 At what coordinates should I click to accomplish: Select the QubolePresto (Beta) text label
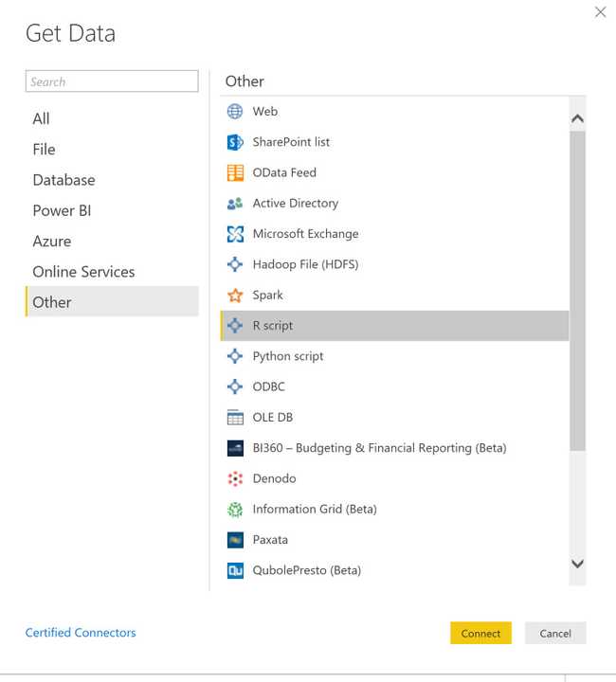click(307, 570)
